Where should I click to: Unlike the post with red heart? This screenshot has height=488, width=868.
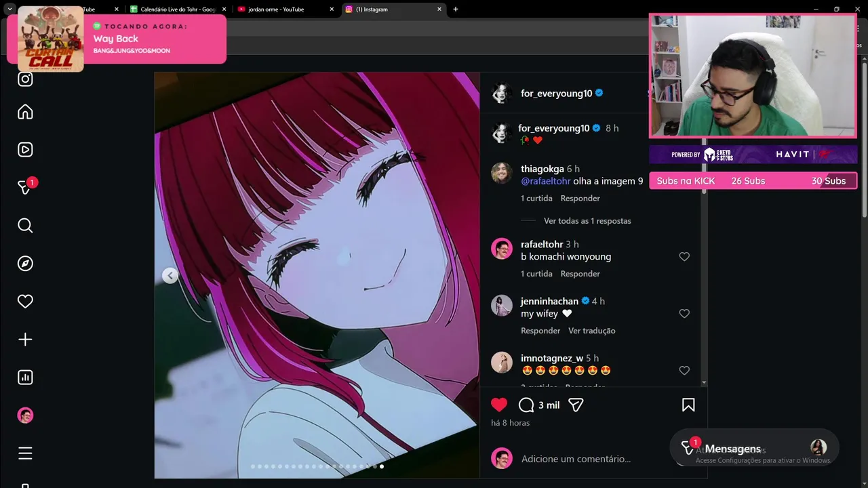499,405
